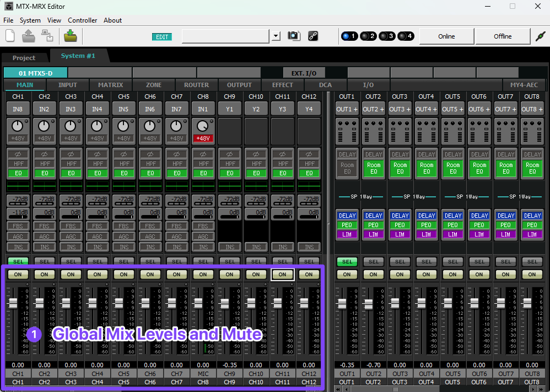Image resolution: width=550 pixels, height=392 pixels.
Task: Select snapshot indicator 1
Action: [349, 36]
